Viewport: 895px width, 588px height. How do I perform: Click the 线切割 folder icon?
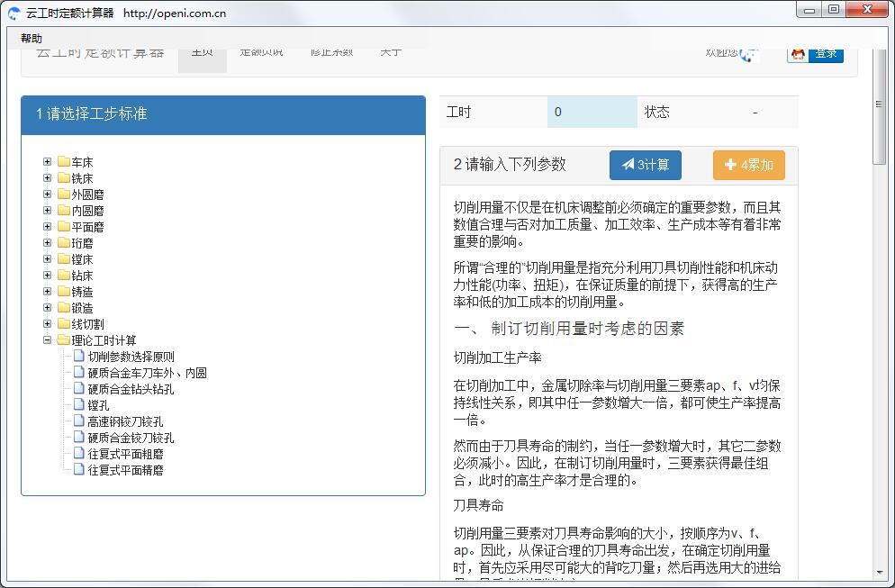[64, 324]
